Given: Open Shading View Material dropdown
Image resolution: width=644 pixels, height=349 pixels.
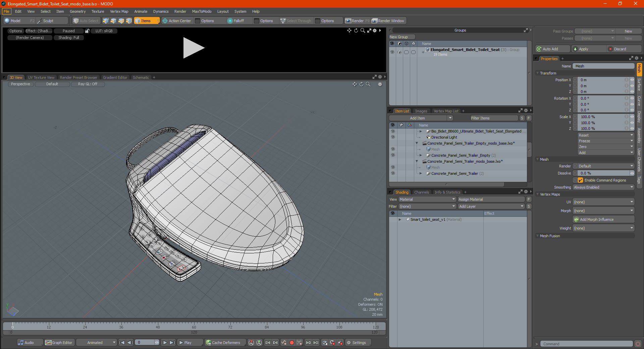Looking at the screenshot, I should (427, 199).
